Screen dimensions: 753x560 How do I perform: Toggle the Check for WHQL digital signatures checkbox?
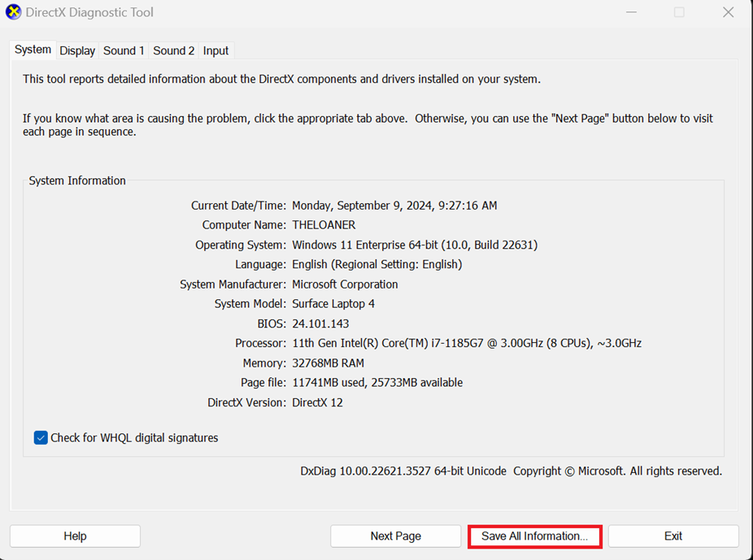[41, 437]
